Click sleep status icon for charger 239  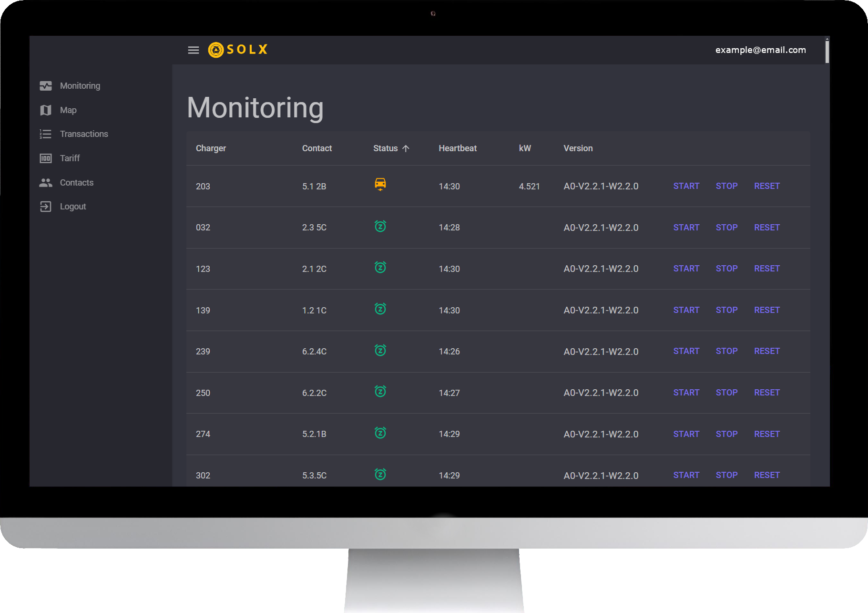pyautogui.click(x=380, y=350)
